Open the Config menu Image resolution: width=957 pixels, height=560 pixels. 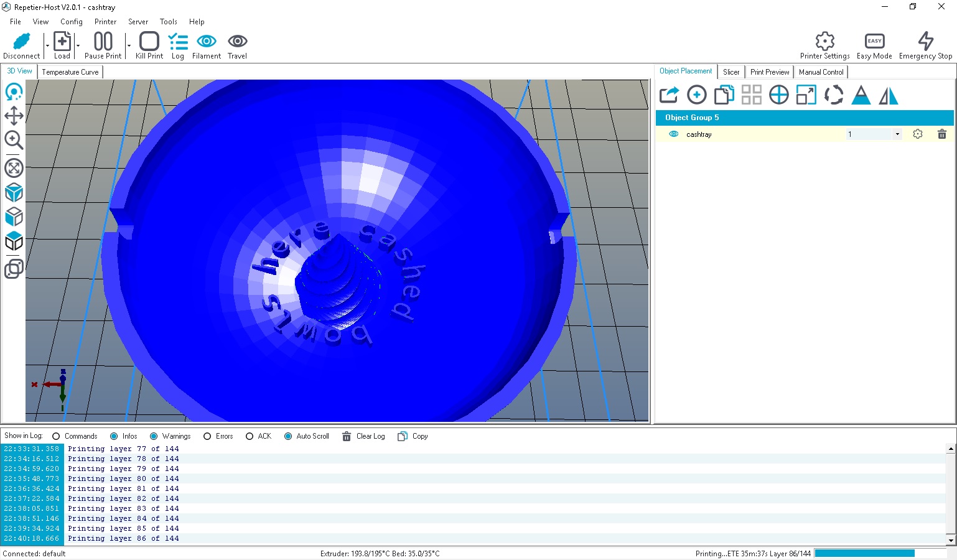72,22
